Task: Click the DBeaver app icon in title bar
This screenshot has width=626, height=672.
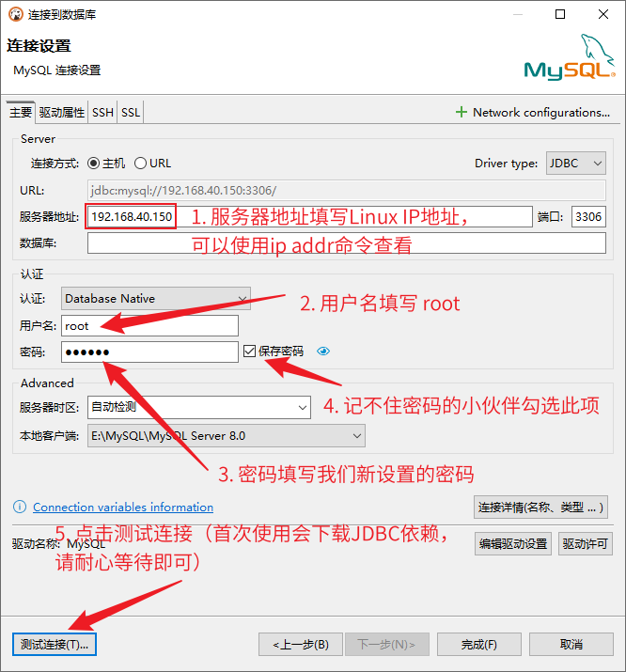Action: coord(15,15)
